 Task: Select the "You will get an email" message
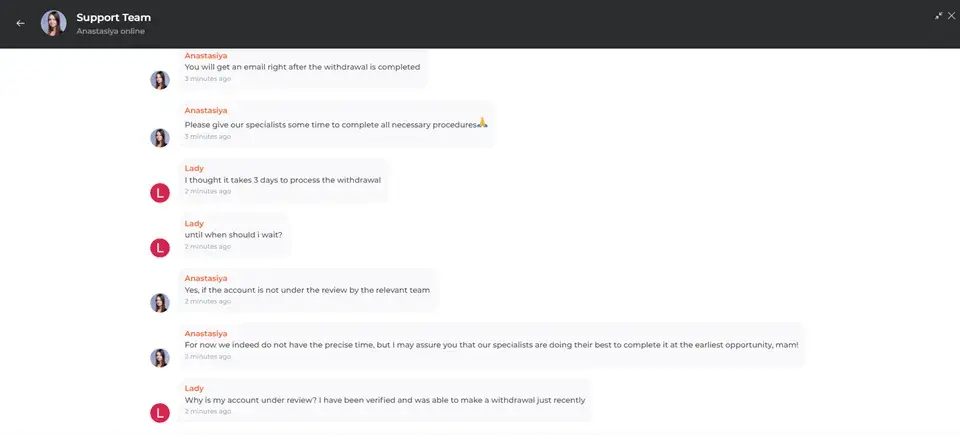[x=302, y=67]
